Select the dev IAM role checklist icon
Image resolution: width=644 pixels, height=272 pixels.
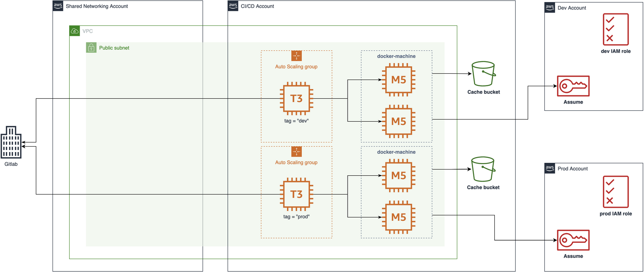point(616,29)
